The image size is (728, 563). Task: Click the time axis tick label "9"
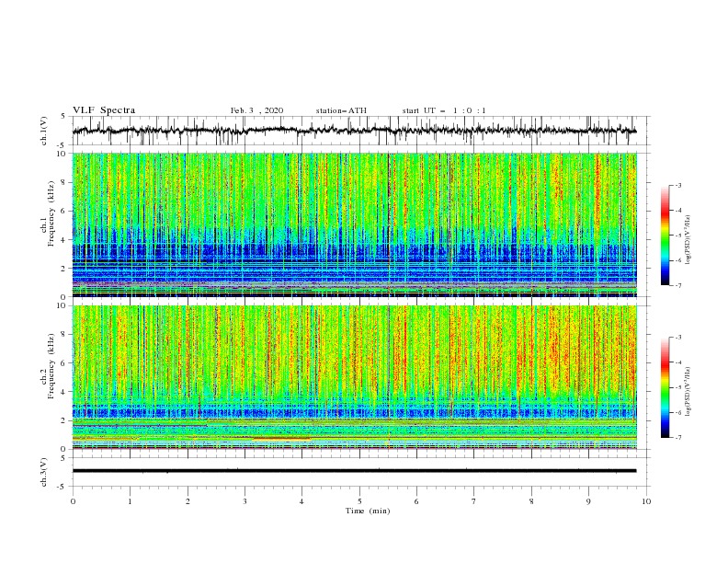click(x=588, y=501)
